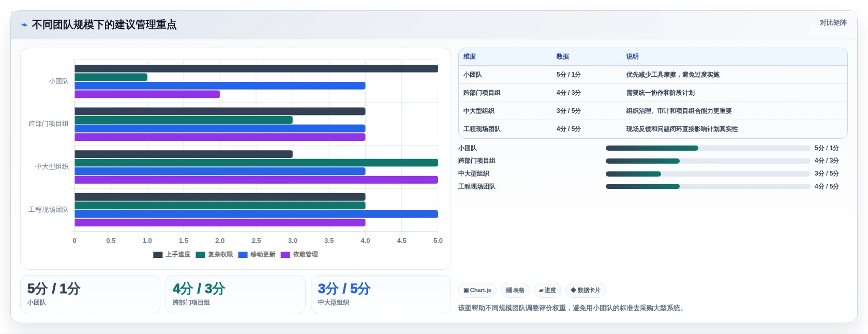Toggle 上手速度 legend swatch
Viewport: 868px width, 334px height.
158,254
